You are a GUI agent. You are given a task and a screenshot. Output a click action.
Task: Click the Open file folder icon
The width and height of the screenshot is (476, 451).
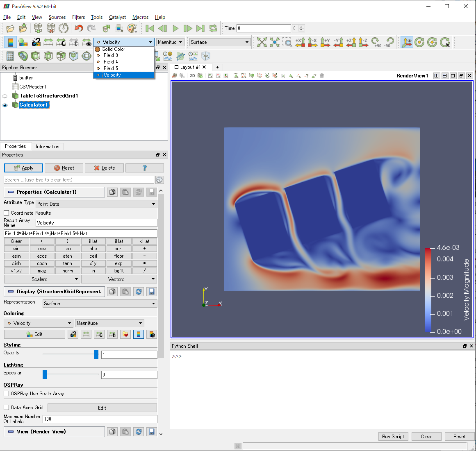click(10, 28)
